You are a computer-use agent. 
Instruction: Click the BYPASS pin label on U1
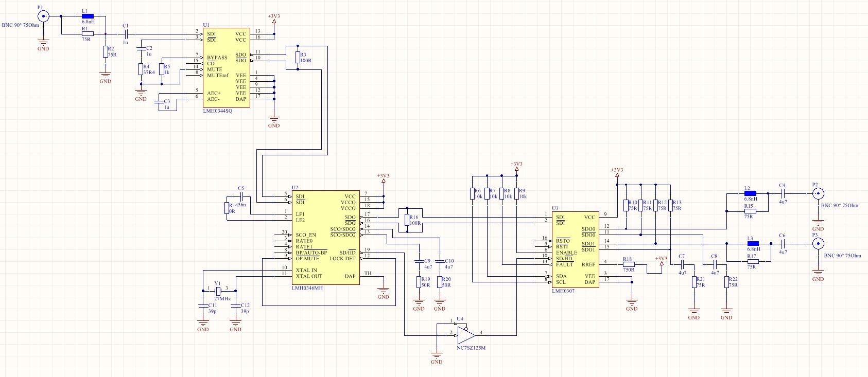point(217,58)
